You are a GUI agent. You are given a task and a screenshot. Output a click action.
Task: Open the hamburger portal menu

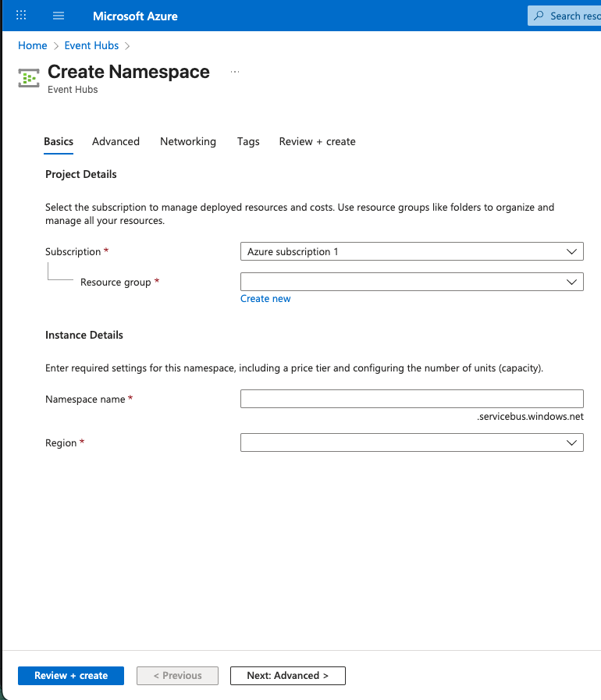click(x=59, y=16)
